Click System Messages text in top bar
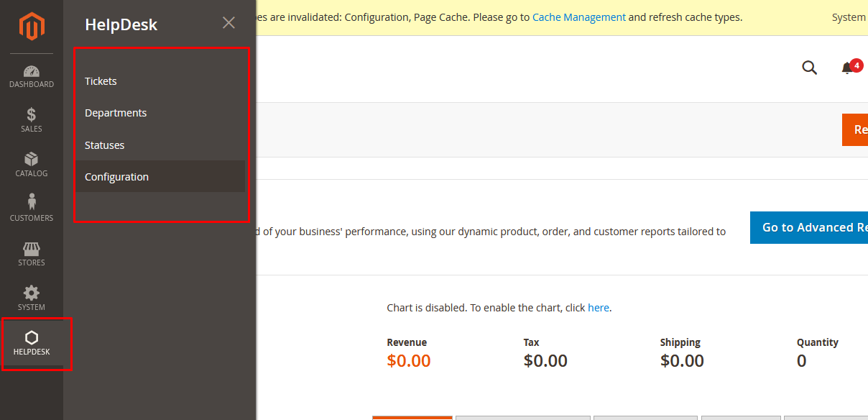This screenshot has height=420, width=868. pyautogui.click(x=849, y=17)
